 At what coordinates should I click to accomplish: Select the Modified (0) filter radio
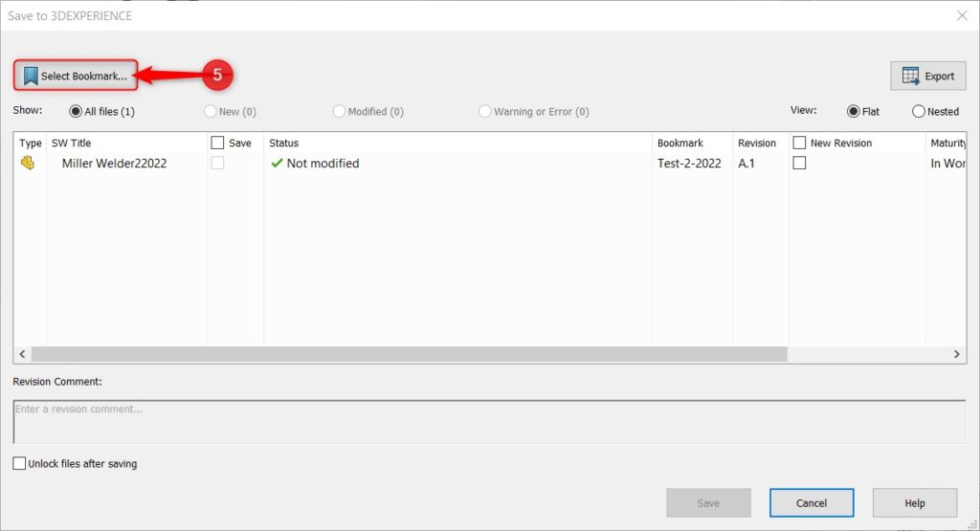[339, 111]
